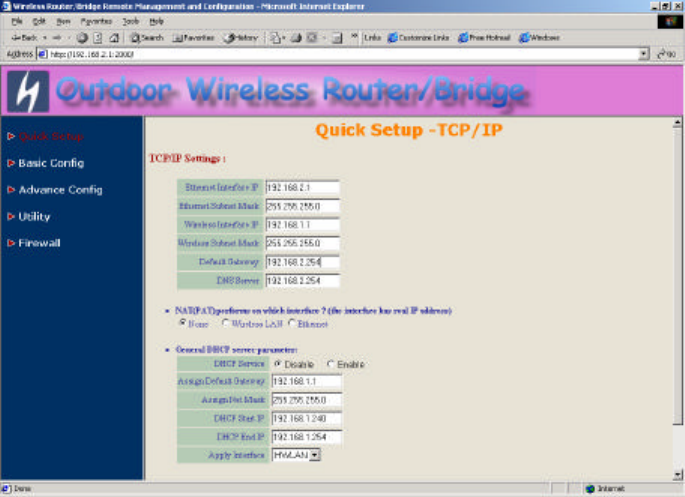This screenshot has height=497, width=685.
Task: Click the DNS Server field
Action: (x=302, y=280)
